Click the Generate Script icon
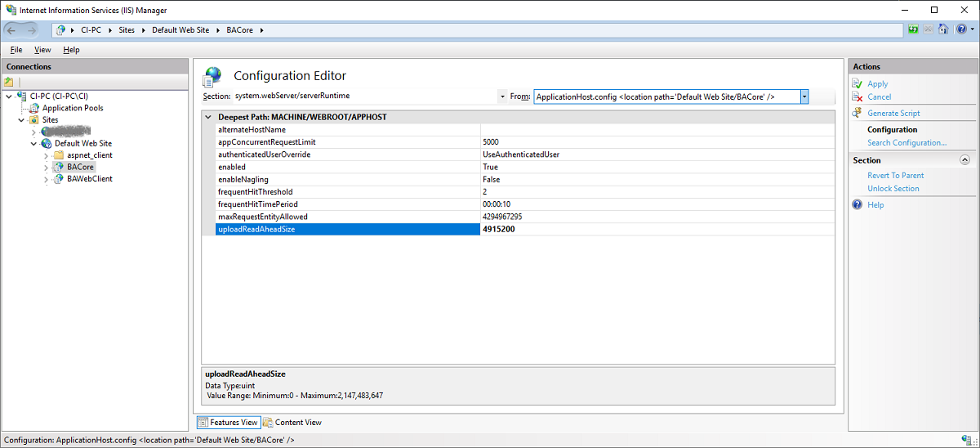 (x=857, y=113)
